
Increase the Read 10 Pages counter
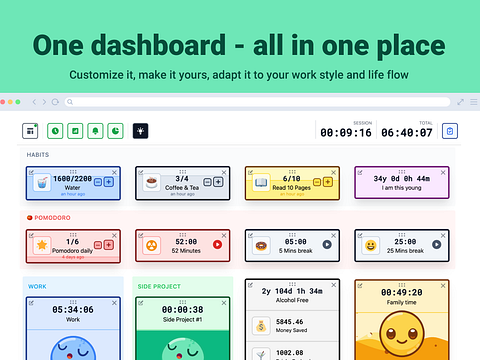(328, 182)
